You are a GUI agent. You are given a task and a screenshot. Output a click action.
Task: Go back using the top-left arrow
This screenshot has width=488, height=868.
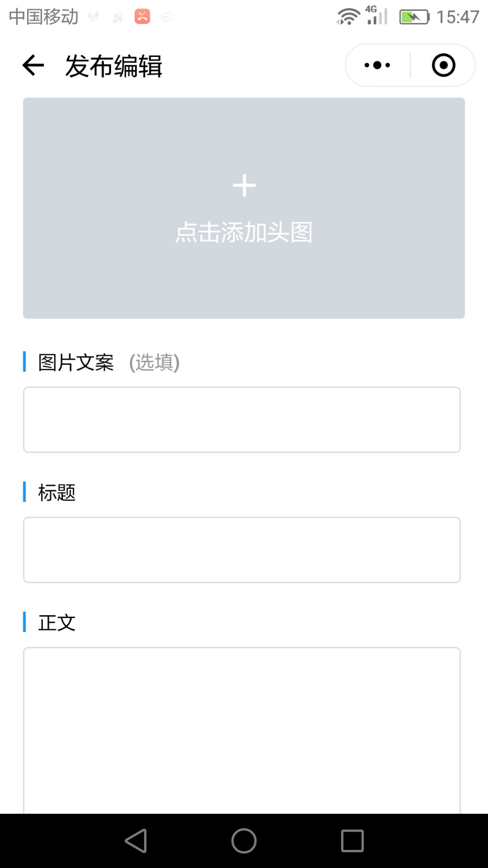tap(33, 66)
